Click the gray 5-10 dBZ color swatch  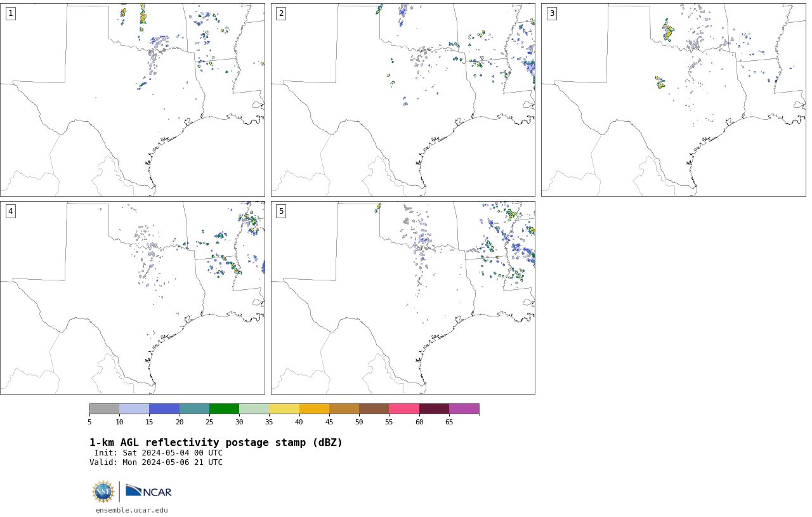click(x=105, y=409)
